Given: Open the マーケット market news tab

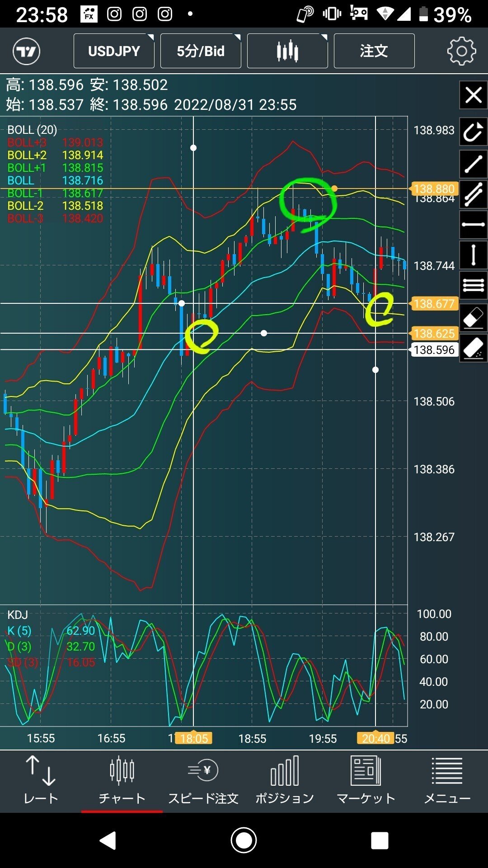Looking at the screenshot, I should coord(366,781).
